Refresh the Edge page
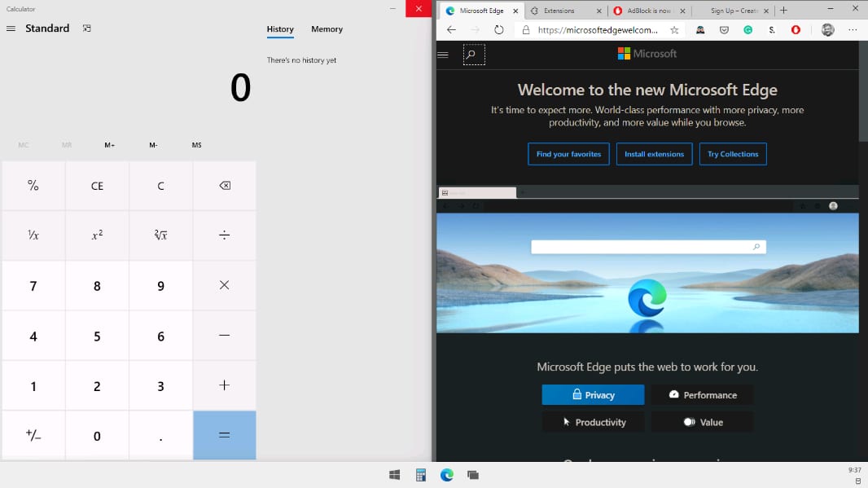Screen dimensions: 868x488 tap(499, 30)
